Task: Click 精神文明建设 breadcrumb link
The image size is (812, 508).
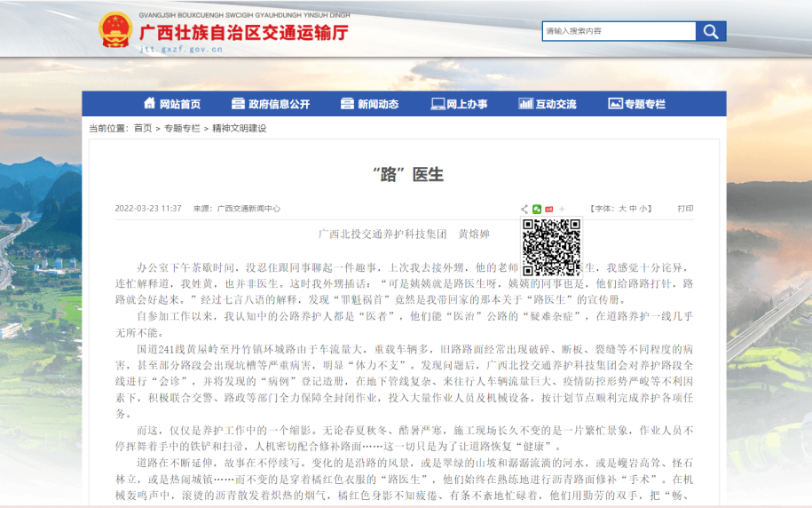Action: point(239,129)
